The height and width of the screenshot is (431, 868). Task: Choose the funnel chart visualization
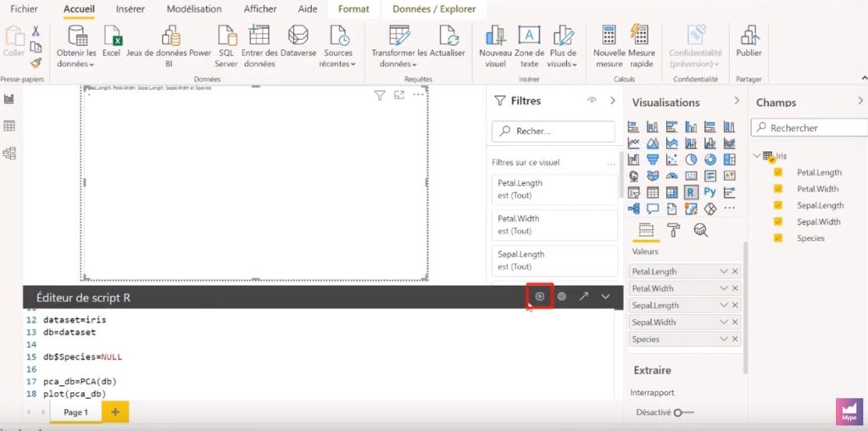tap(653, 160)
